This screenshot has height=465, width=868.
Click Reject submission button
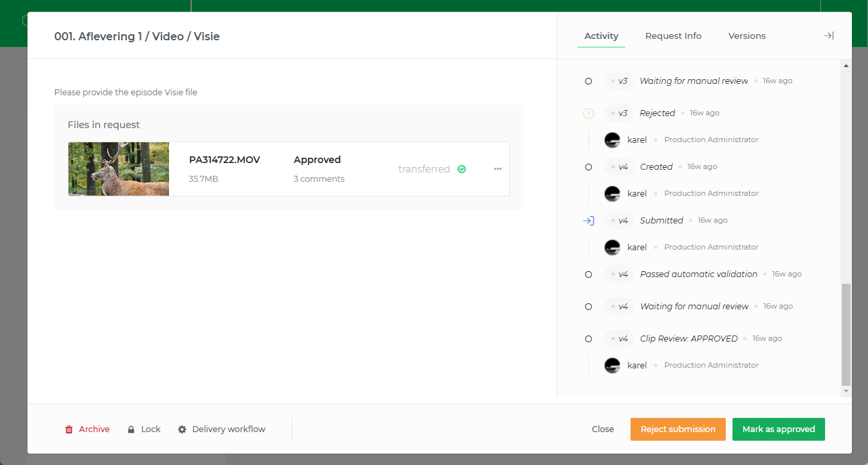click(678, 429)
